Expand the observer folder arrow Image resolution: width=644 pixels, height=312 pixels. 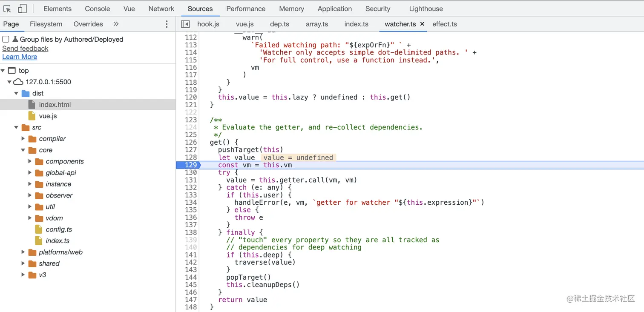(30, 195)
